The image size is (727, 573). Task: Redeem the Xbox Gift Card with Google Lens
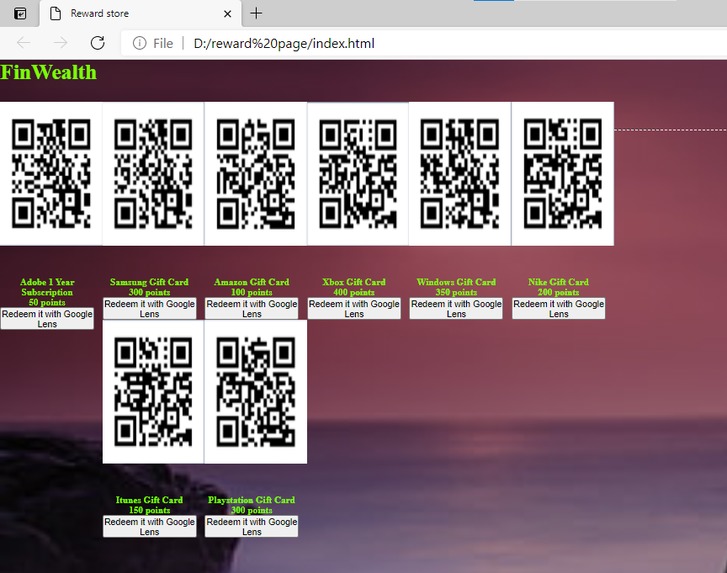click(354, 309)
